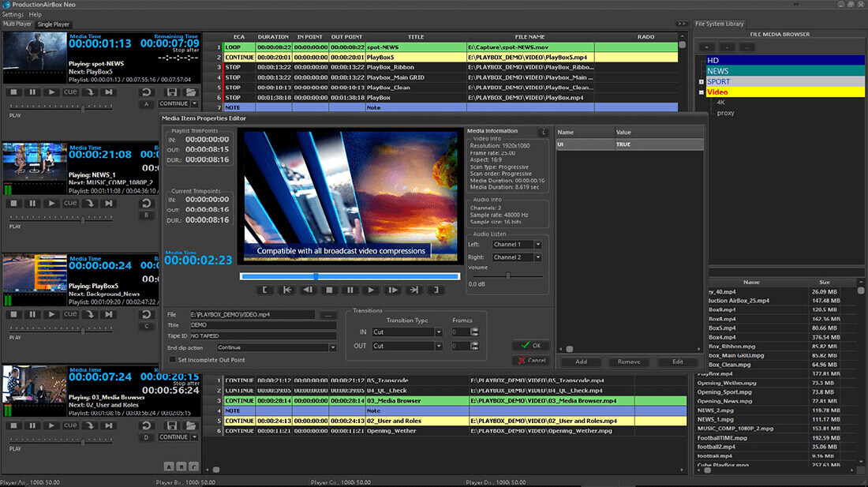Step one frame back in the editor preview
This screenshot has height=487, width=868.
(308, 290)
